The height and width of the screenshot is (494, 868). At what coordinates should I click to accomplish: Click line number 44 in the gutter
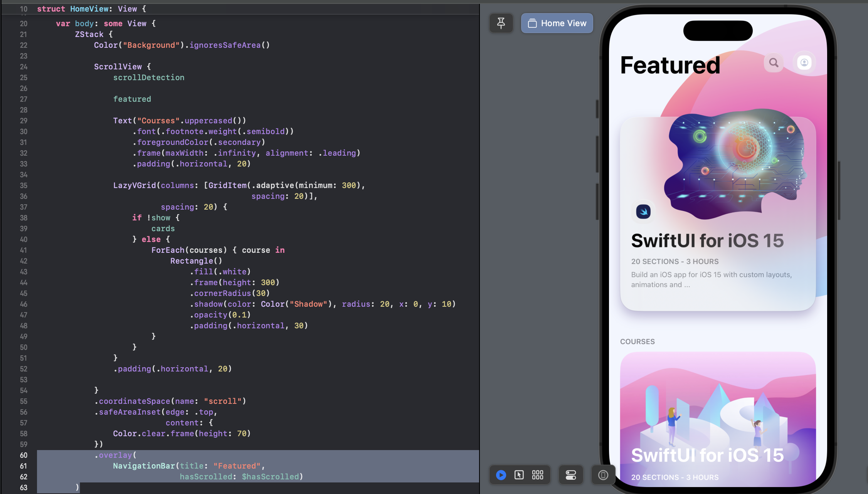click(24, 282)
